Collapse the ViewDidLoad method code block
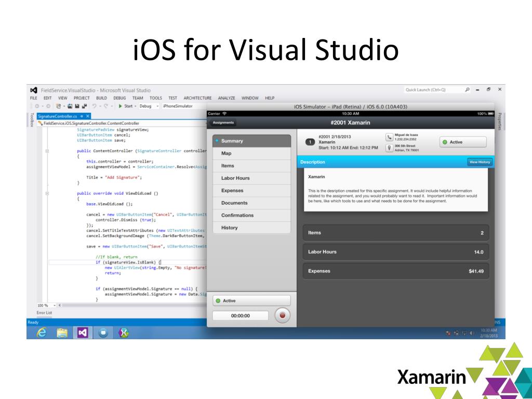The height and width of the screenshot is (399, 532). pos(47,193)
